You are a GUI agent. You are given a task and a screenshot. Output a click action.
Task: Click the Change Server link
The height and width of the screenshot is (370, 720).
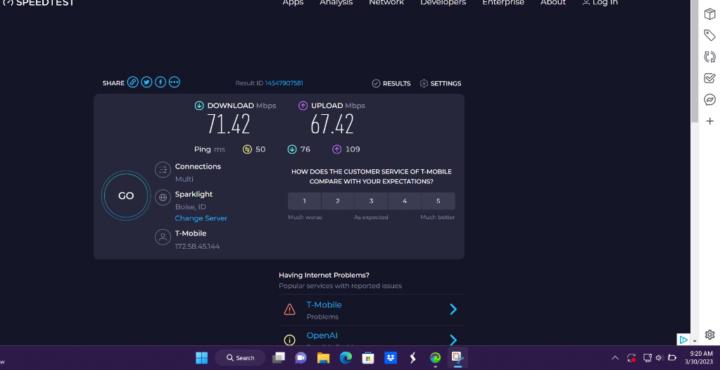201,219
